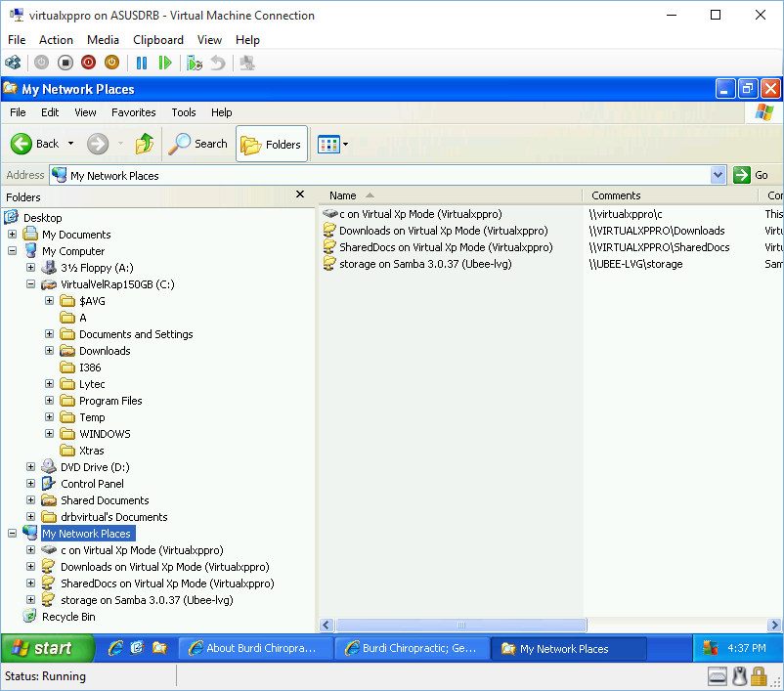Launch Internet Explorer from Quick Launch
Screen dimensions: 784x691
point(115,648)
